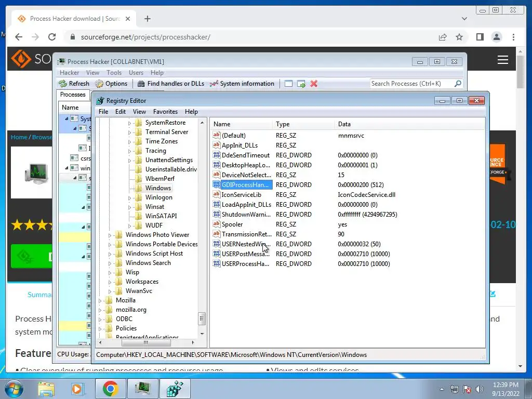Click the Data column header in registry values
Screen dimensions: 532x399
coord(410,124)
